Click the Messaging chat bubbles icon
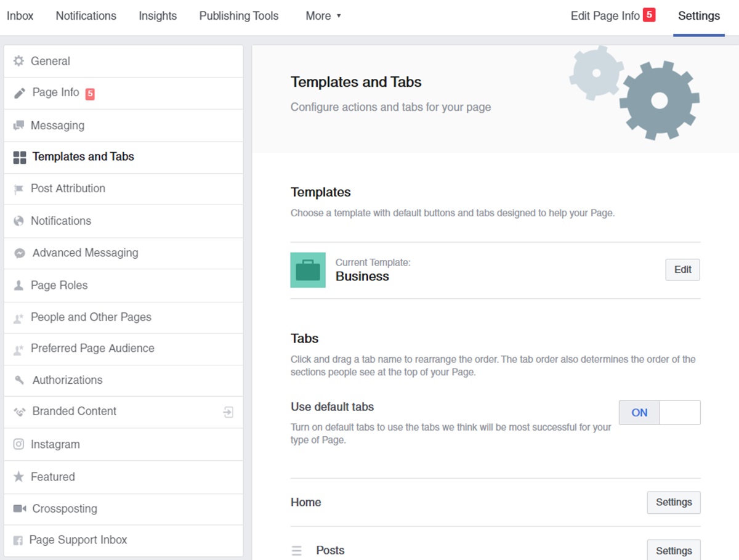Image resolution: width=739 pixels, height=560 pixels. pyautogui.click(x=18, y=126)
